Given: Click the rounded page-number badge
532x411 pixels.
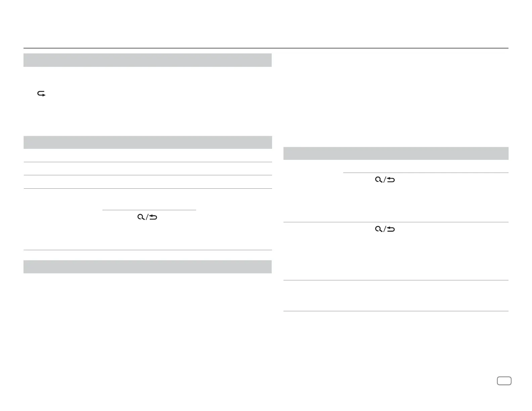Looking at the screenshot, I should (504, 381).
